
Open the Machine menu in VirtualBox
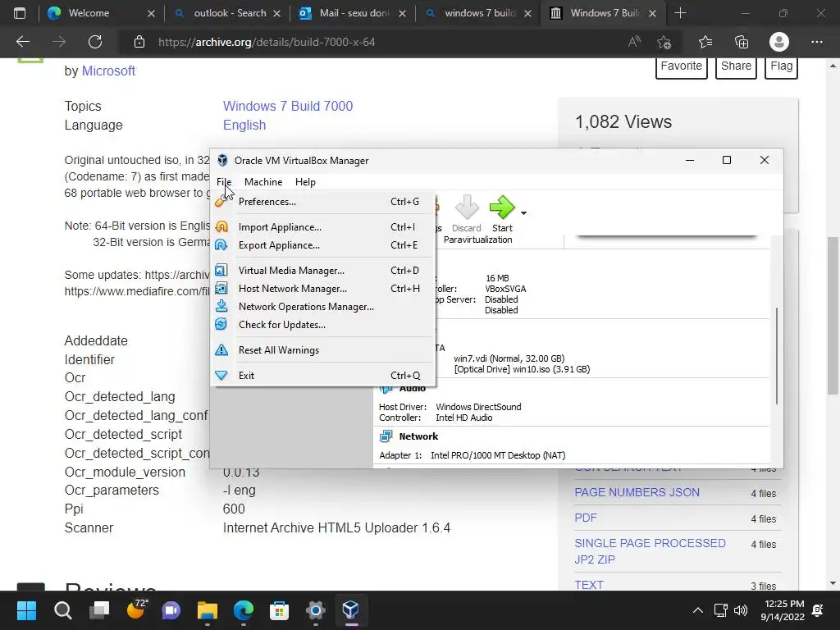click(263, 182)
